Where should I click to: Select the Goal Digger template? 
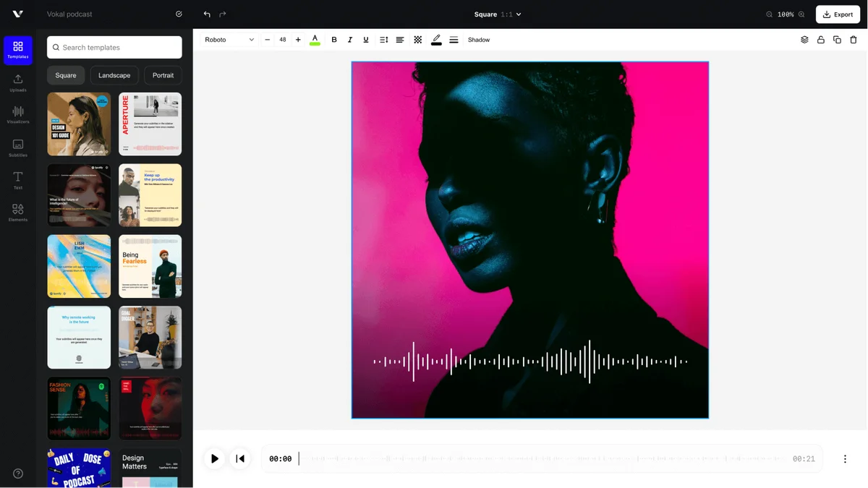tap(150, 338)
